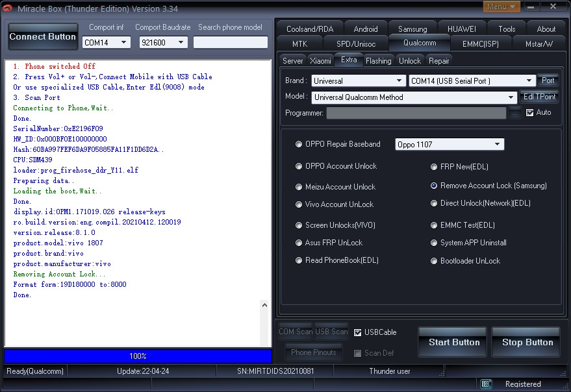Click the programmer browse ellipsis button
Viewport: 571px width, 392px height.
tap(514, 113)
